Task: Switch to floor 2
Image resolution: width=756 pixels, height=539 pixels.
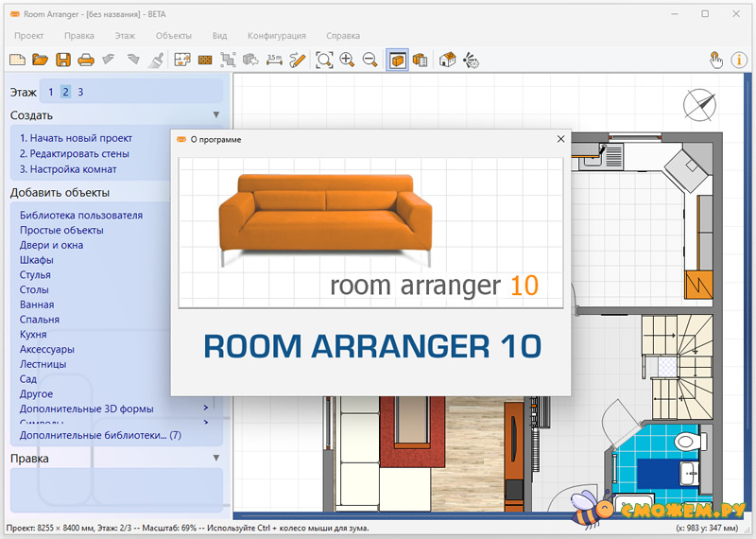Action: tap(65, 92)
